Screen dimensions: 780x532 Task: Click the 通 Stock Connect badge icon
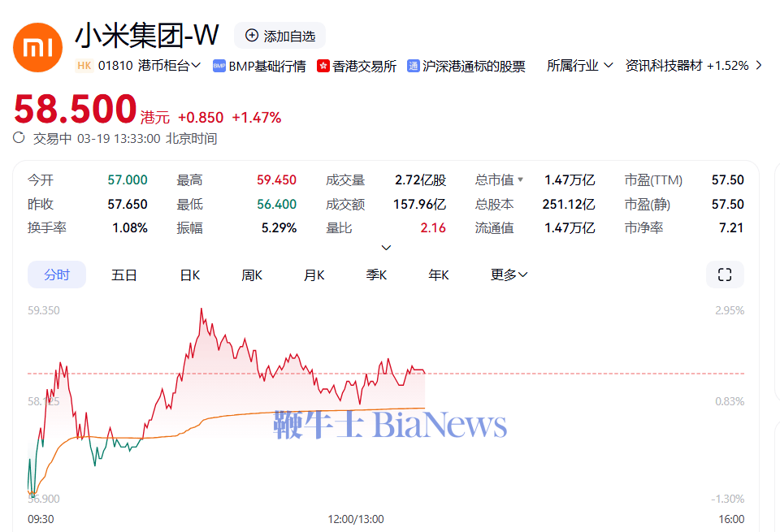pos(413,66)
